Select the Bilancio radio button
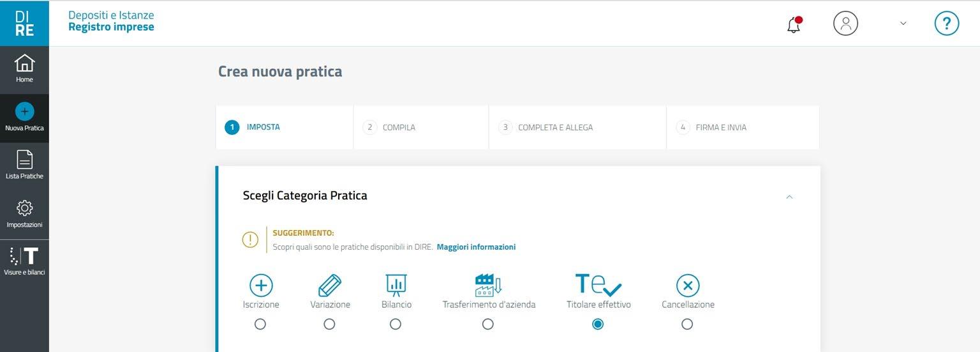This screenshot has height=352, width=980. [396, 325]
